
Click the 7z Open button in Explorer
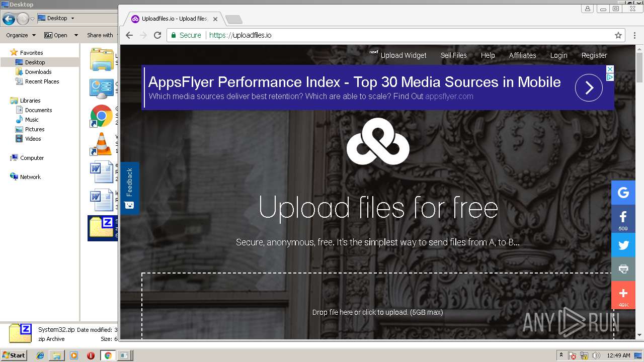(x=56, y=35)
